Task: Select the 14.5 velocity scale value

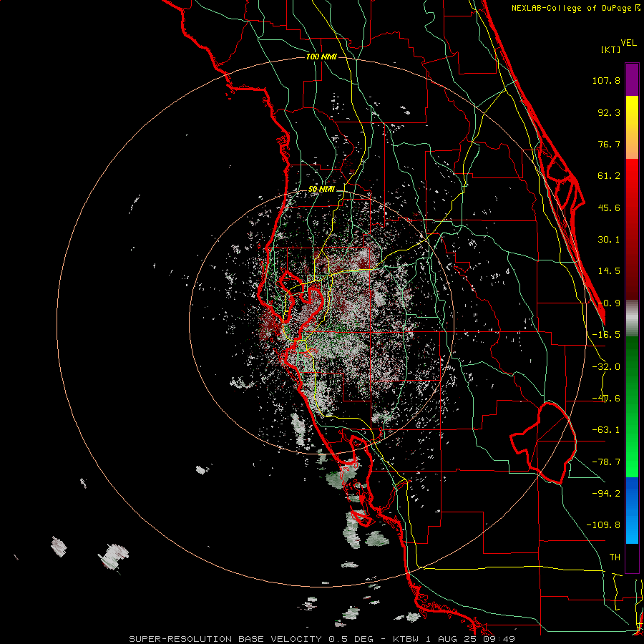Action: click(x=609, y=271)
